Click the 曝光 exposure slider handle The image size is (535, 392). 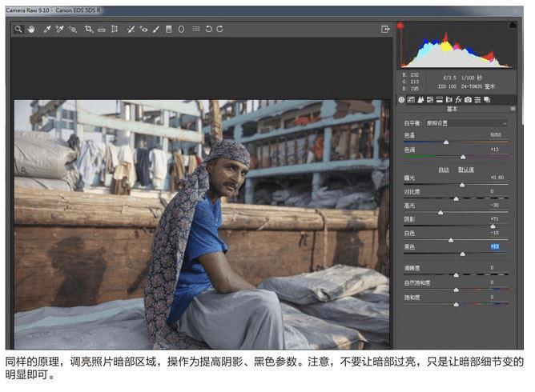[462, 185]
